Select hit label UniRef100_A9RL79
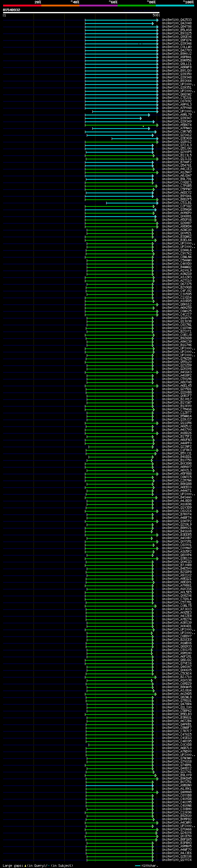Viewport: 197px width, 868px height. pos(177,115)
